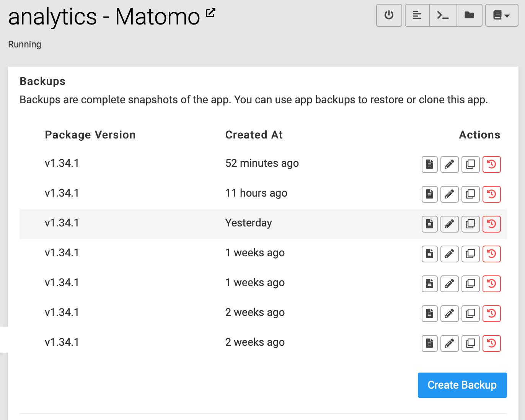525x420 pixels.
Task: Click the Running status text
Action: [25, 44]
